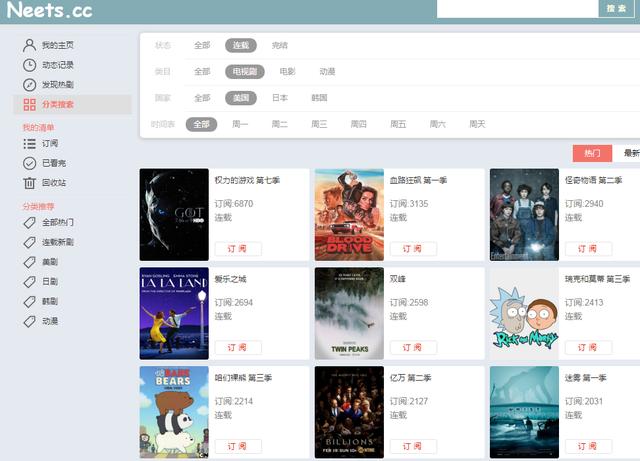
Task: Click the 全部热门 tag icon
Action: coord(29,223)
